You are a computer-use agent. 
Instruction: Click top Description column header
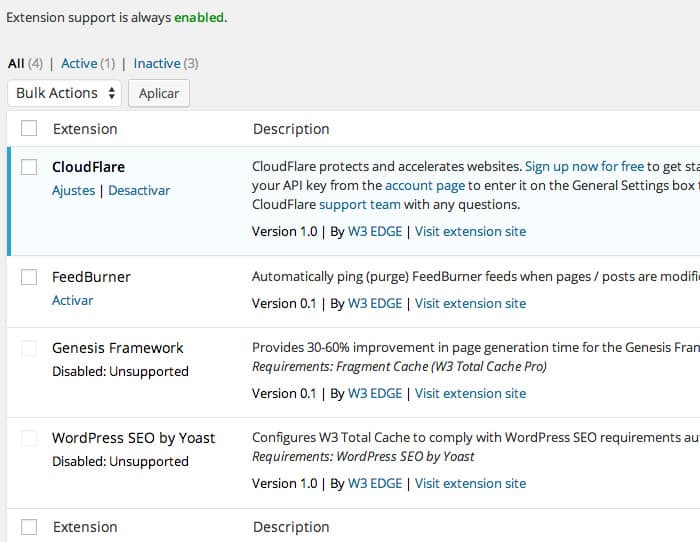(x=291, y=129)
